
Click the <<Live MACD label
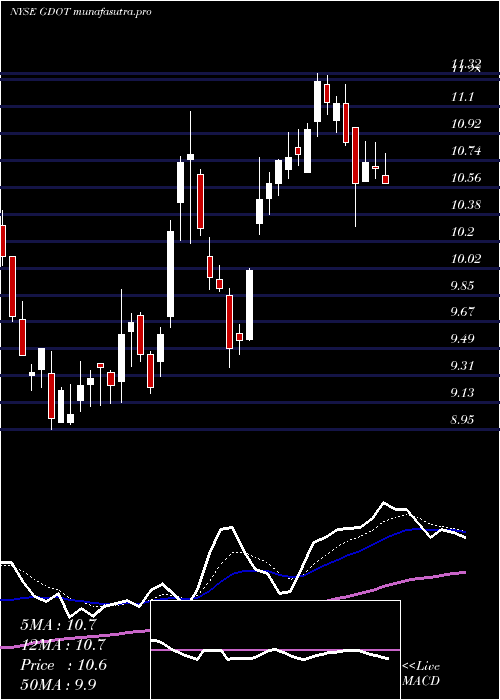click(421, 673)
